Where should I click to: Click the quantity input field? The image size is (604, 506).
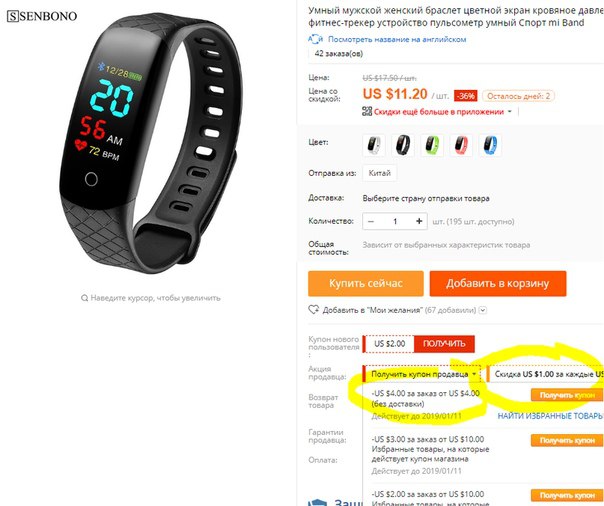pos(395,221)
